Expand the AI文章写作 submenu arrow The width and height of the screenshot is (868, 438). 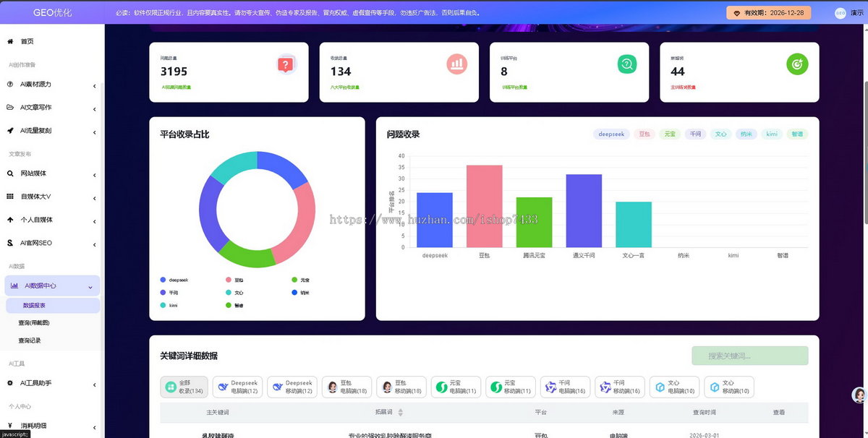[x=95, y=109]
